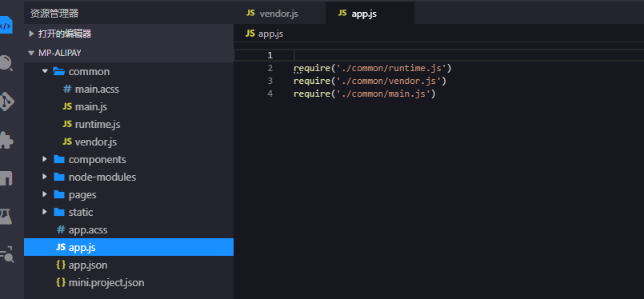The height and width of the screenshot is (299, 644).
Task: Click the braces icon beside app.json
Action: click(61, 265)
